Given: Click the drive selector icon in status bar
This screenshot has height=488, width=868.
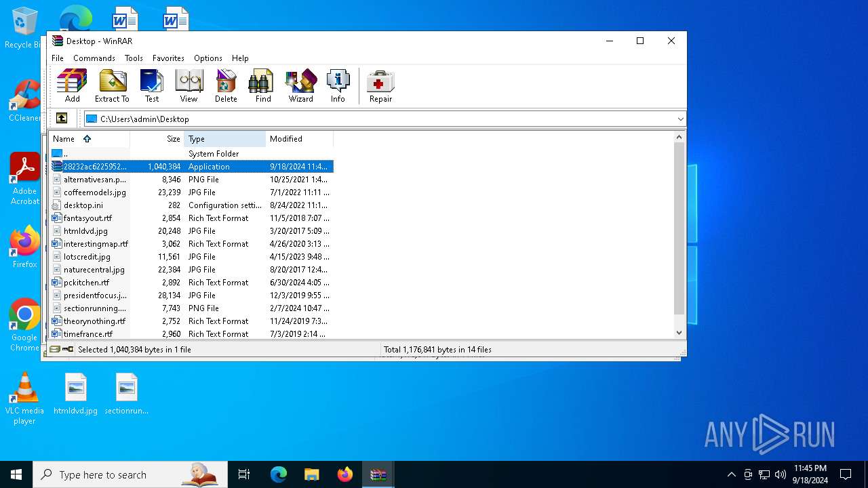Looking at the screenshot, I should (x=55, y=350).
